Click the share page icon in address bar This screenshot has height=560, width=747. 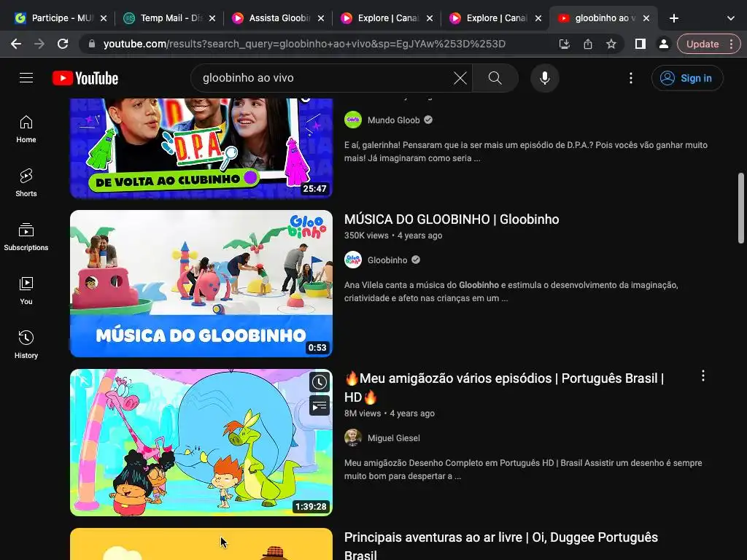[588, 44]
